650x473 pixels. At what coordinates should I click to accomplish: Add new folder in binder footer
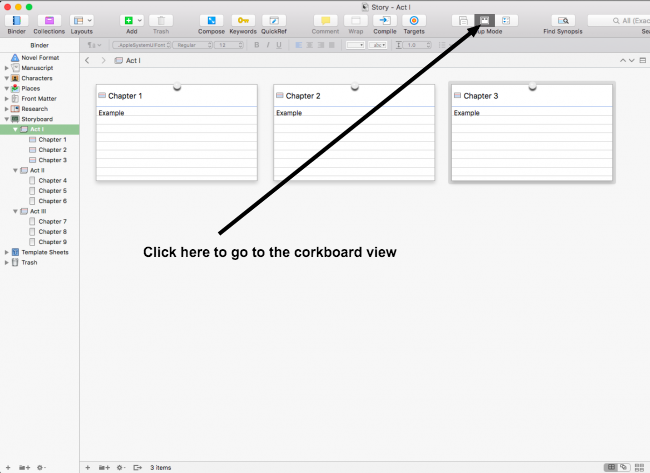pos(24,467)
